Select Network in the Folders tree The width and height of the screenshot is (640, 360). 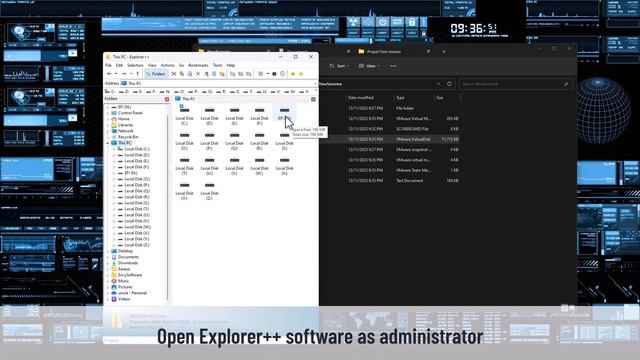click(125, 131)
